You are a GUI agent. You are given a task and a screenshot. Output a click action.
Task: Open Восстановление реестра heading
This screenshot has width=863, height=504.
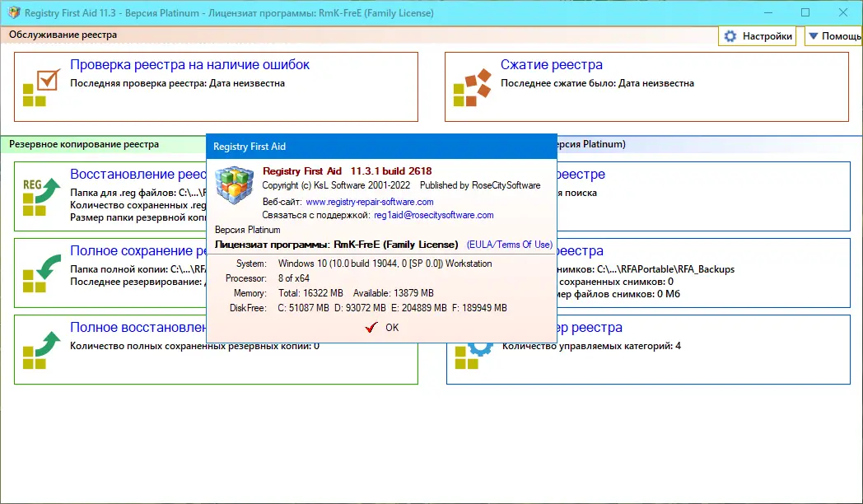coord(138,174)
